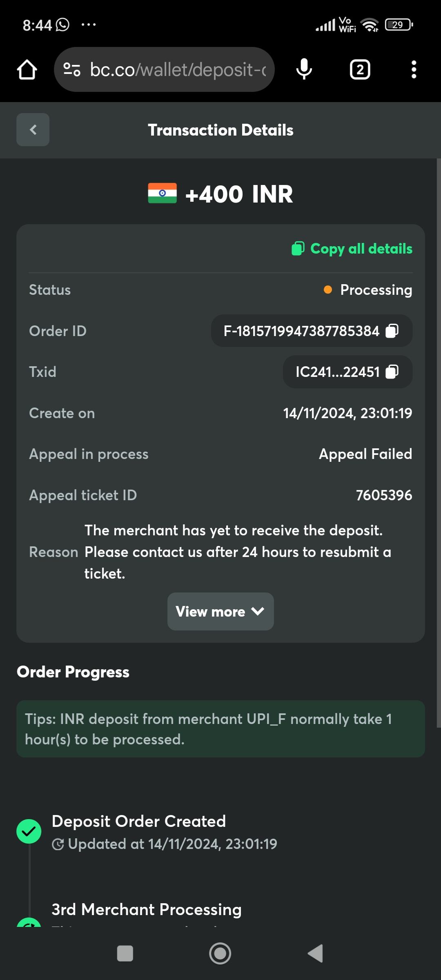The width and height of the screenshot is (441, 980).
Task: Tap the bc.co URL address bar
Action: coord(178,69)
